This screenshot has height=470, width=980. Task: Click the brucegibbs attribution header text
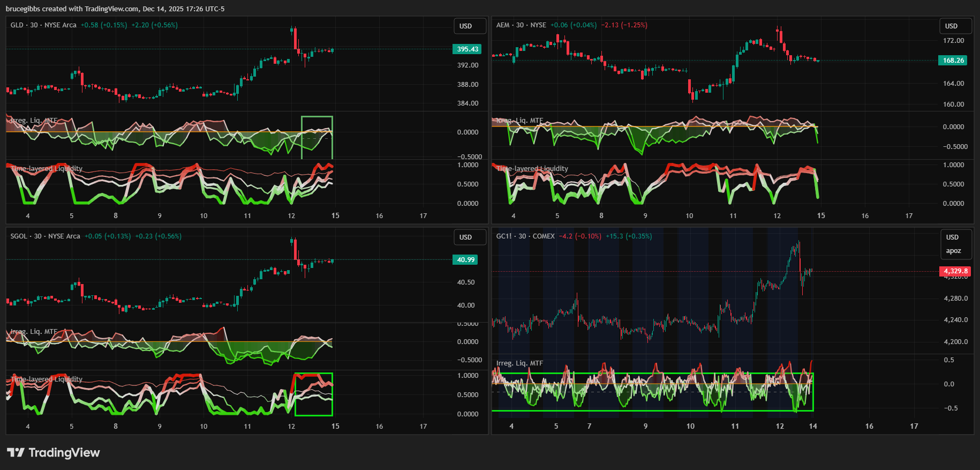pos(115,9)
